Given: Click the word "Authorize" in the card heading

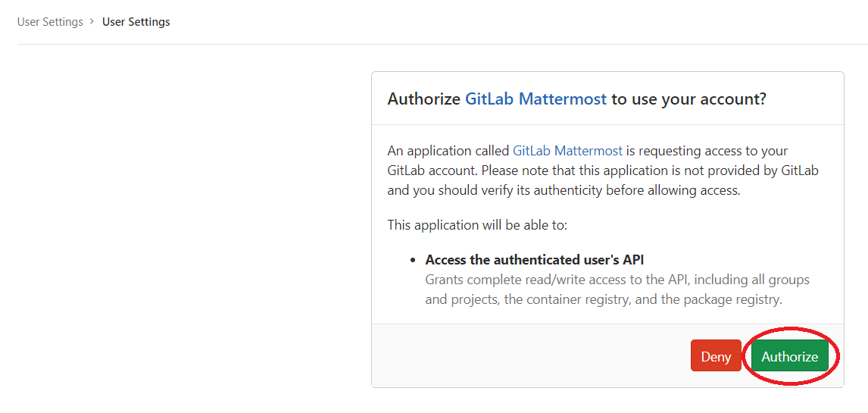Looking at the screenshot, I should pyautogui.click(x=423, y=99).
